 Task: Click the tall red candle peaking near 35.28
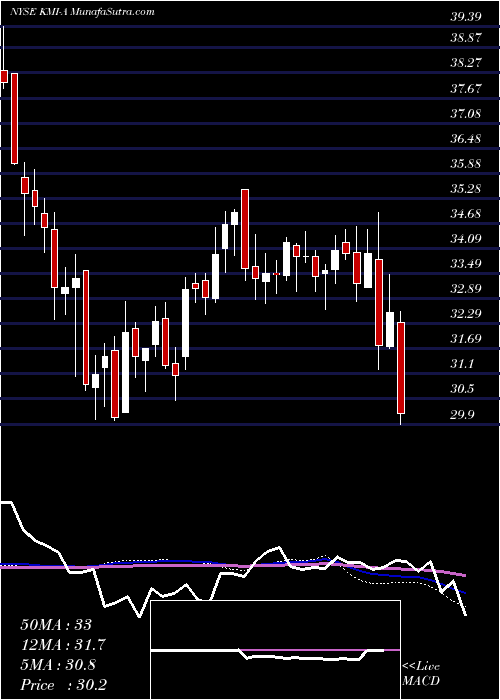point(245,229)
